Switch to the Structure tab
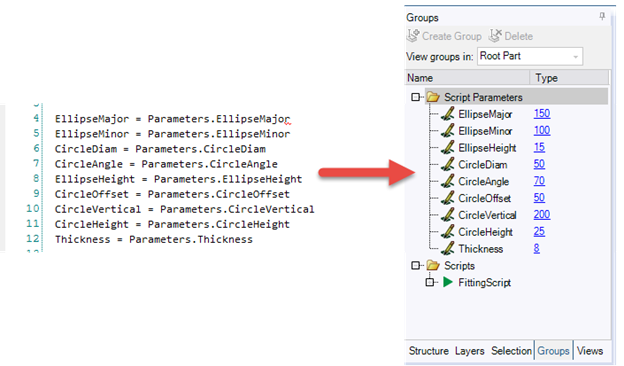 [x=429, y=351]
